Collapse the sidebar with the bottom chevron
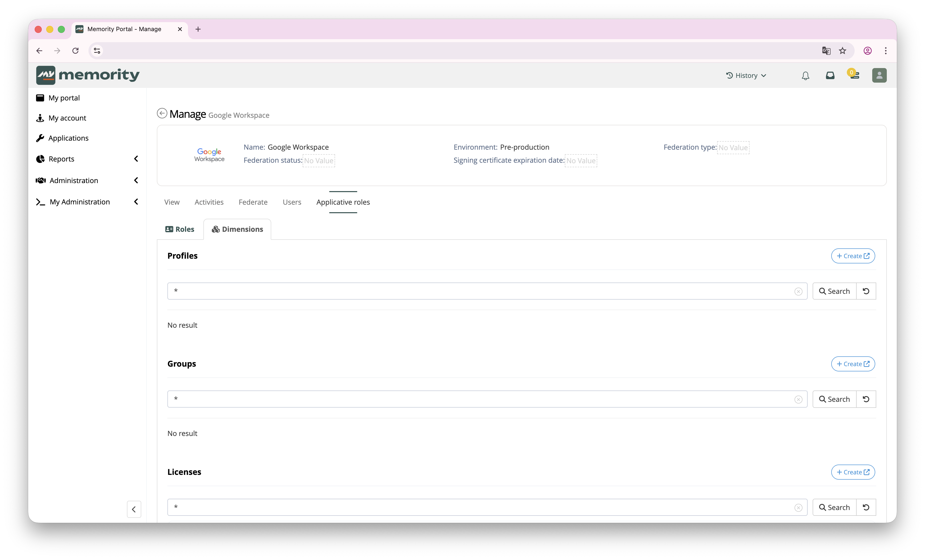The width and height of the screenshot is (925, 560). [134, 509]
